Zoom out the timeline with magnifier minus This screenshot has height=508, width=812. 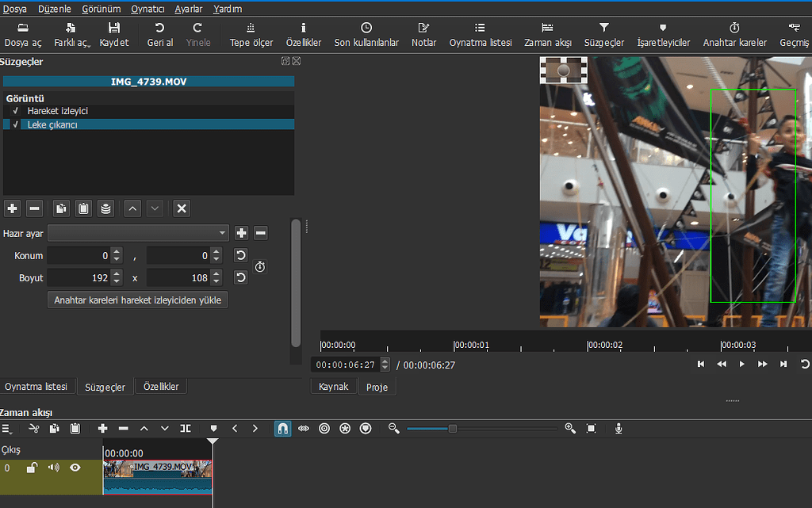[393, 428]
